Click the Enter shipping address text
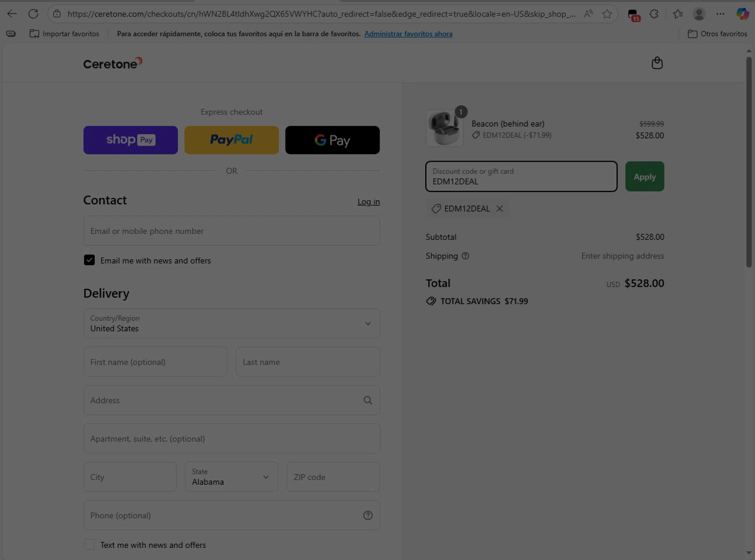The width and height of the screenshot is (755, 560). 623,256
